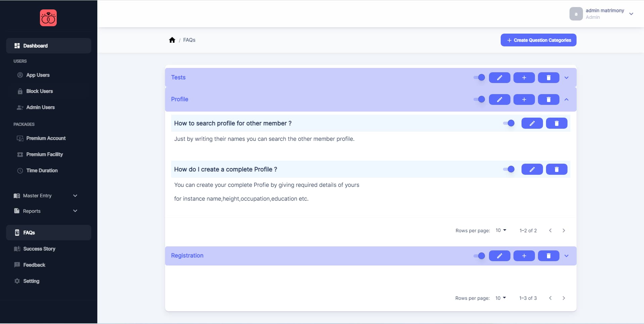The image size is (644, 324).
Task: Click the matrimony rings logo
Action: [x=48, y=18]
